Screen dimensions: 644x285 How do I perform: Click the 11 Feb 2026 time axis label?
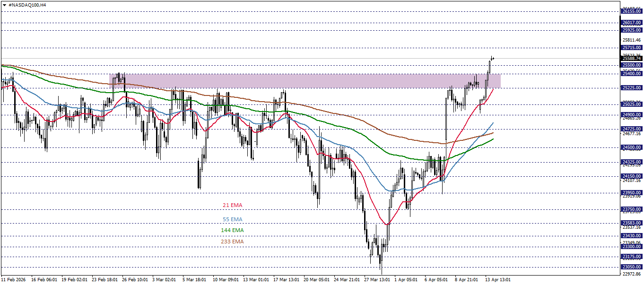click(14, 279)
